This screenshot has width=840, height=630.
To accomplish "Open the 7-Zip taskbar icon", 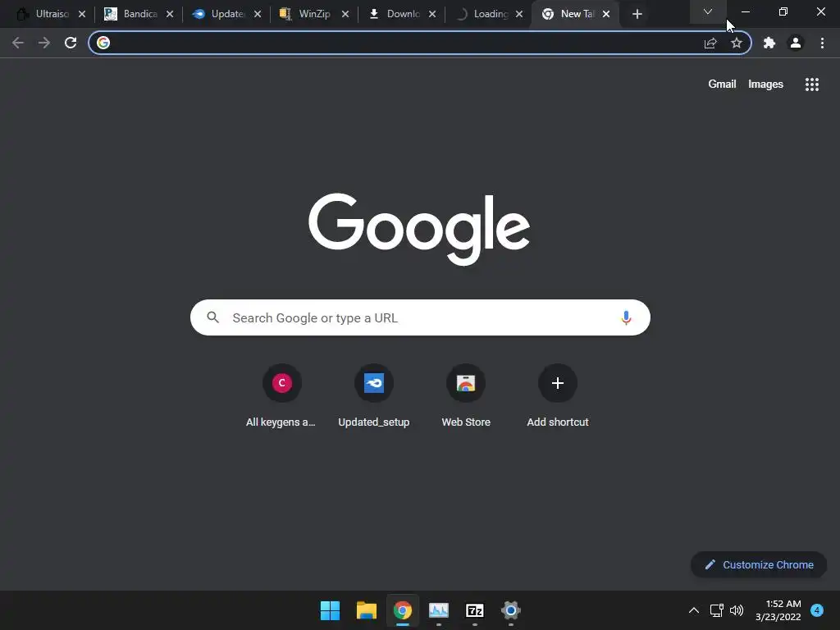I will (x=475, y=610).
